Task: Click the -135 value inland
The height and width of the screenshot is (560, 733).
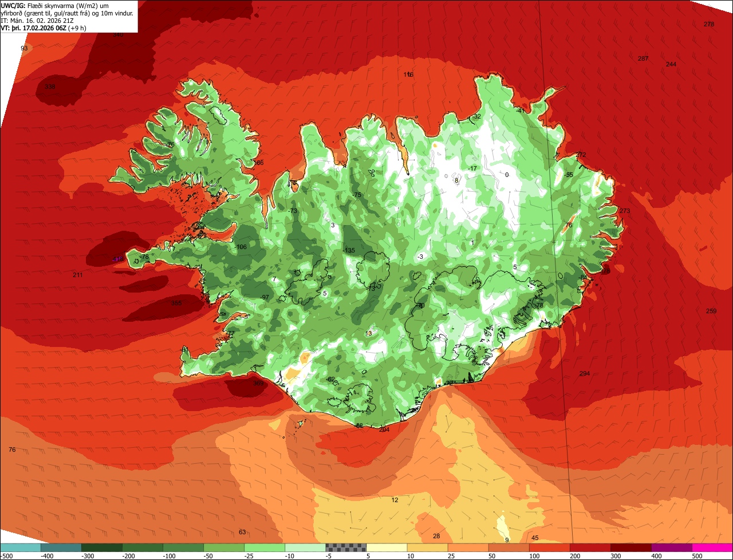Action: (x=349, y=250)
